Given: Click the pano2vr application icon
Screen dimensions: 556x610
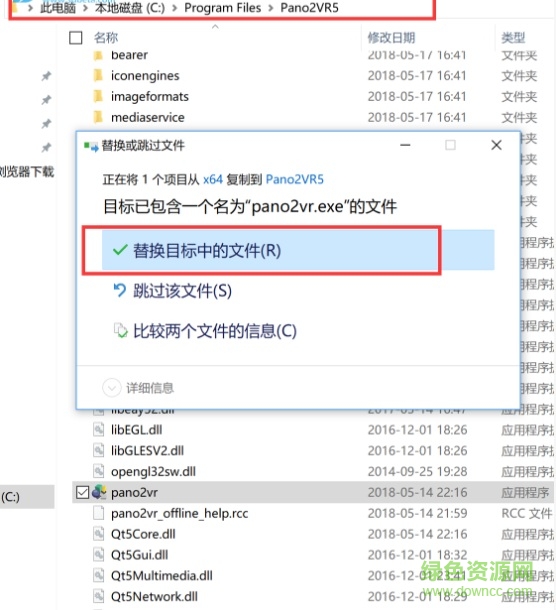Looking at the screenshot, I should tap(99, 492).
